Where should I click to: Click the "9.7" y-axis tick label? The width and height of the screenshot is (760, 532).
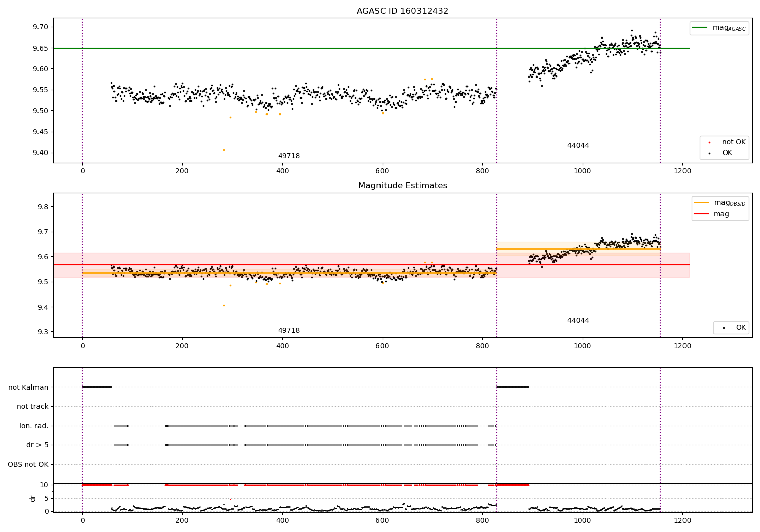43,232
